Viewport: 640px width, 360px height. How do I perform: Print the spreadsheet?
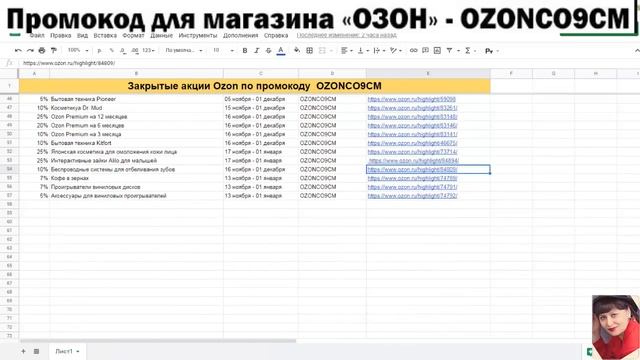[42, 51]
